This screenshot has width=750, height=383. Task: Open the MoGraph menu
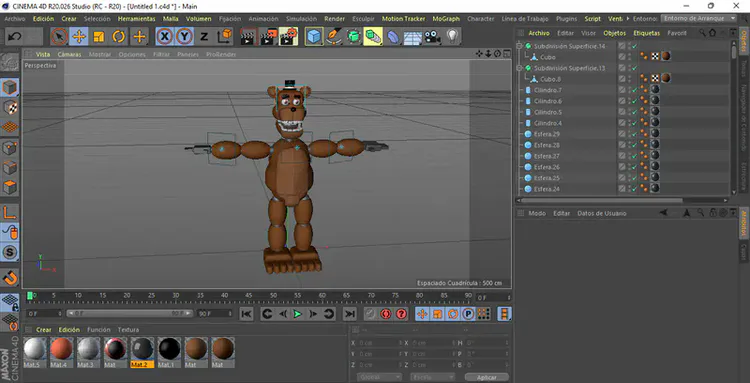point(446,19)
